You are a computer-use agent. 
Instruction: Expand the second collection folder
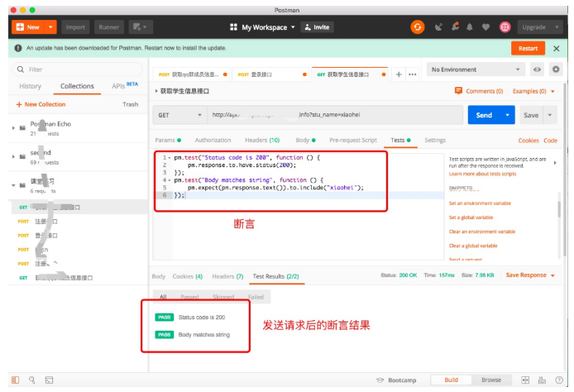(13, 156)
